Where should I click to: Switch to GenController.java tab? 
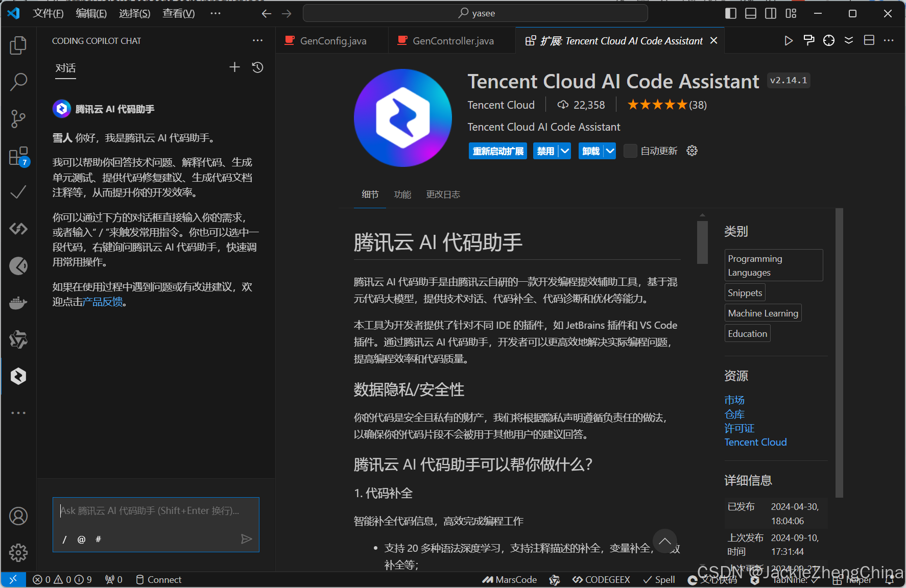[x=452, y=41]
